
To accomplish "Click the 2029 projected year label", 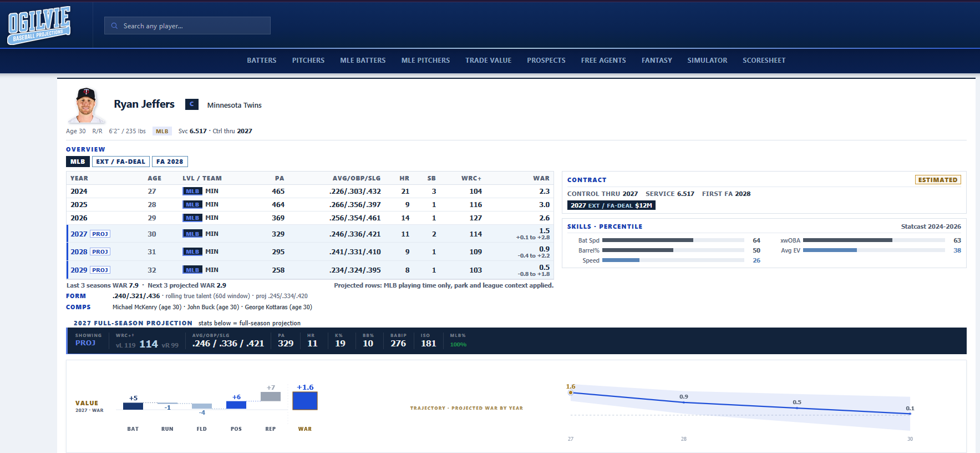I will click(79, 270).
